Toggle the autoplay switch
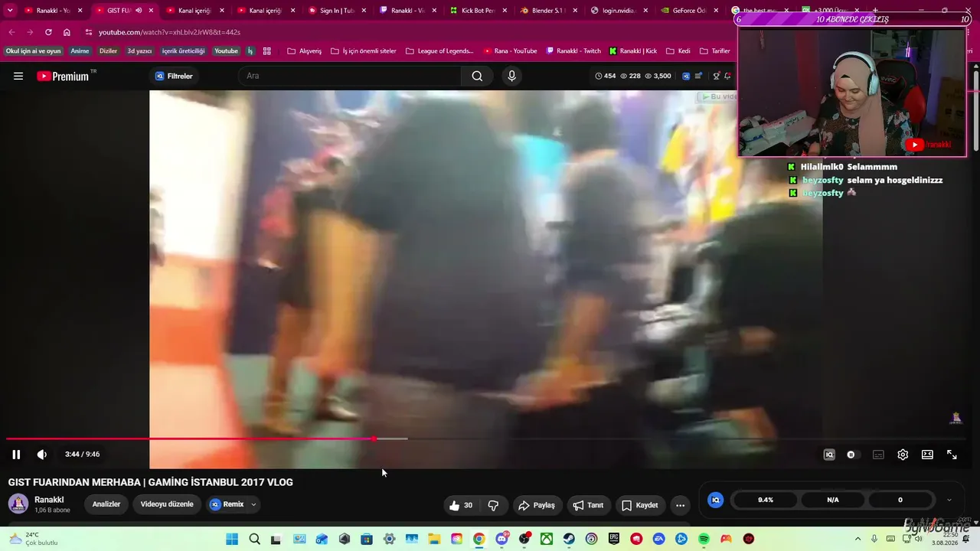This screenshot has width=980, height=551. click(x=851, y=455)
